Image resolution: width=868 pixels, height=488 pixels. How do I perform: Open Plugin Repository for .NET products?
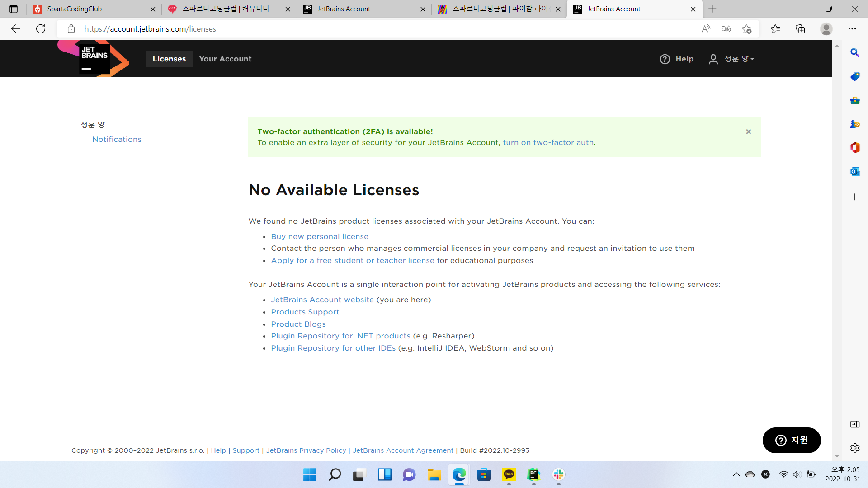click(341, 336)
